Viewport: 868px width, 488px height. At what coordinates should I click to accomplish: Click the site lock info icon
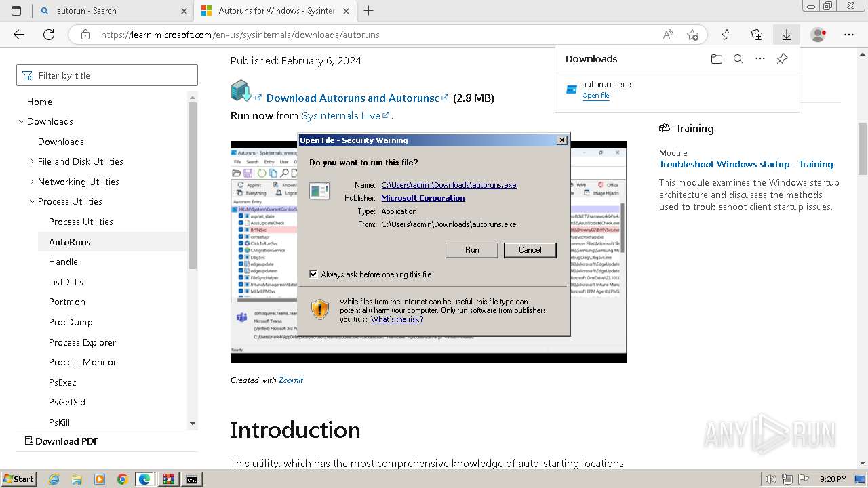coord(85,35)
